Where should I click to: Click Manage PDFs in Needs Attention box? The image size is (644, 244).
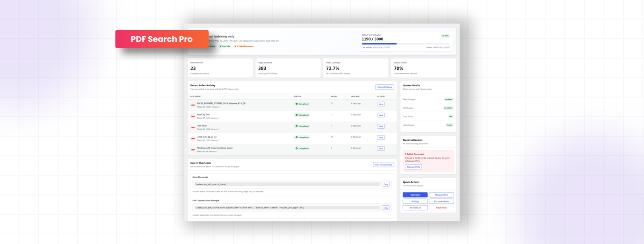[x=413, y=167]
